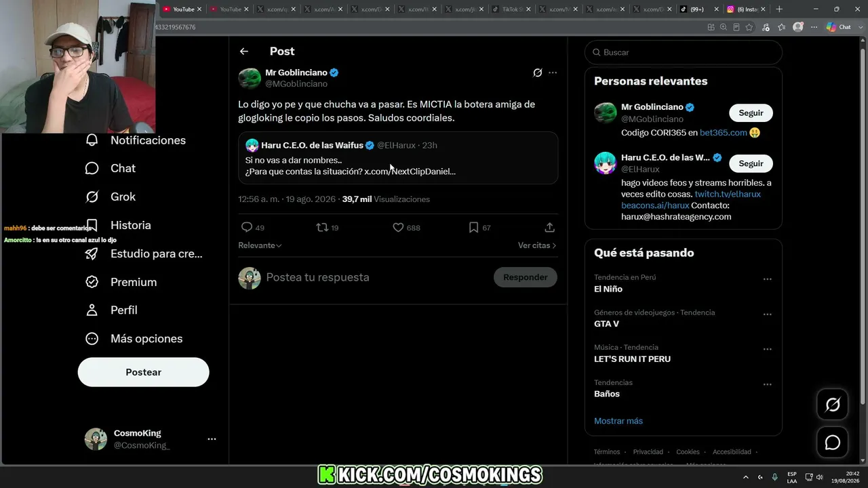This screenshot has height=488, width=868.
Task: Open the twitch.tv/elharux link
Action: pos(728,194)
